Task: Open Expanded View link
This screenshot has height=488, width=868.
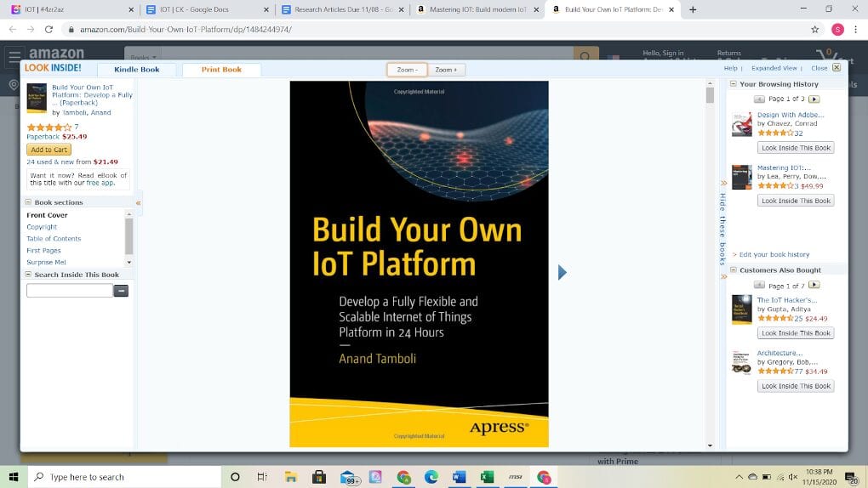Action: coord(774,68)
